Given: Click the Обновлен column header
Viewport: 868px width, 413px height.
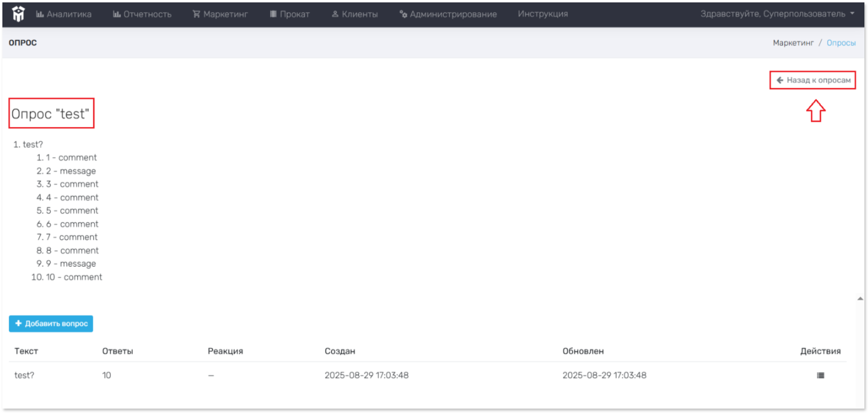Looking at the screenshot, I should 583,351.
